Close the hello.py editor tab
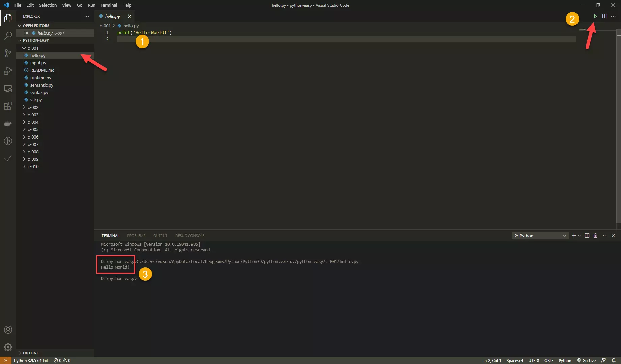Viewport: 621px width, 364px height. point(130,16)
